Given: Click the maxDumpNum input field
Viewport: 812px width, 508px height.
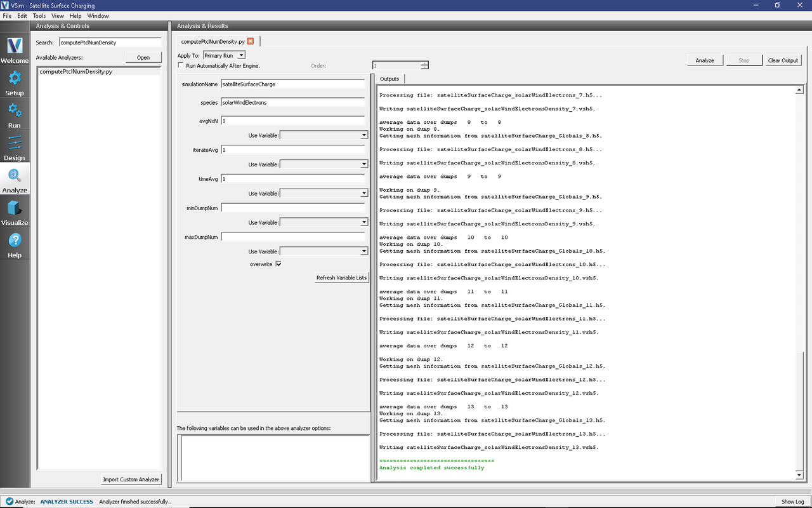Looking at the screenshot, I should click(292, 237).
